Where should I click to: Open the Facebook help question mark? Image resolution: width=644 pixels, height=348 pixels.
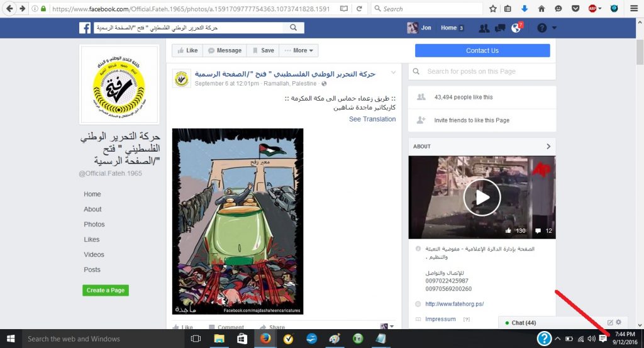541,28
